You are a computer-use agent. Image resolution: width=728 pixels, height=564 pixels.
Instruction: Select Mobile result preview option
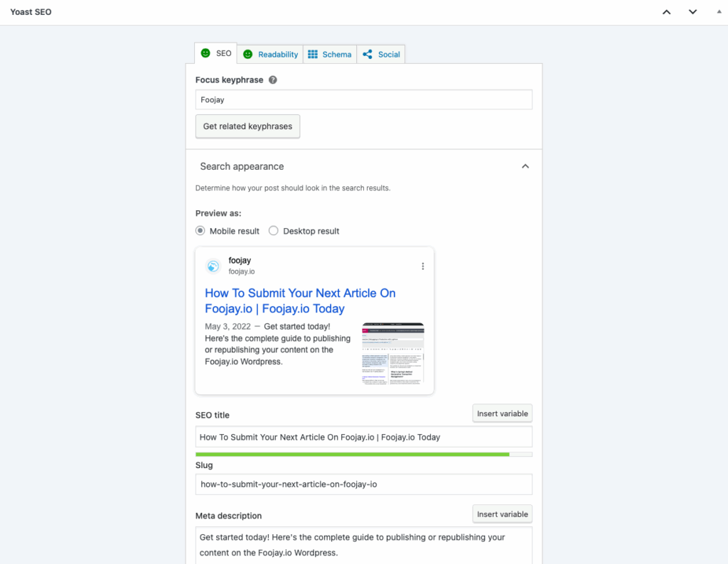coord(200,231)
